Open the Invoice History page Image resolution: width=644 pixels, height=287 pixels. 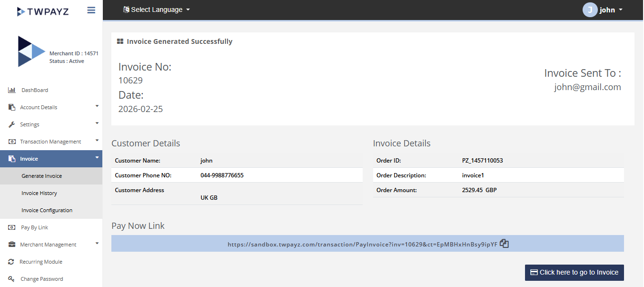point(39,193)
